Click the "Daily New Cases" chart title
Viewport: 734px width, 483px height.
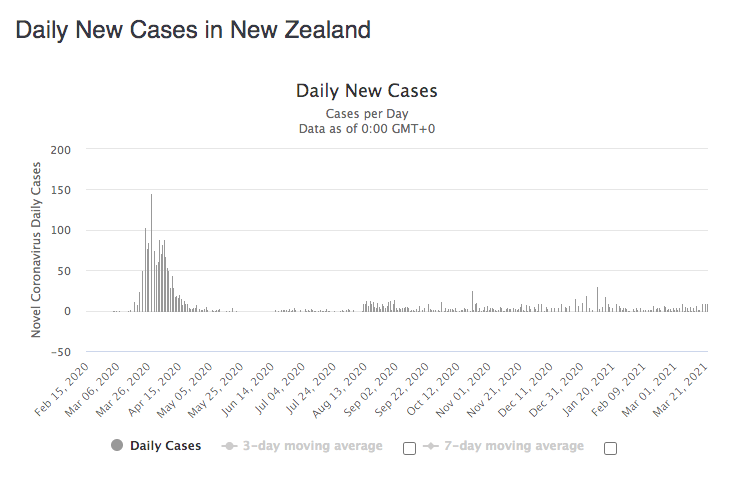point(366,91)
